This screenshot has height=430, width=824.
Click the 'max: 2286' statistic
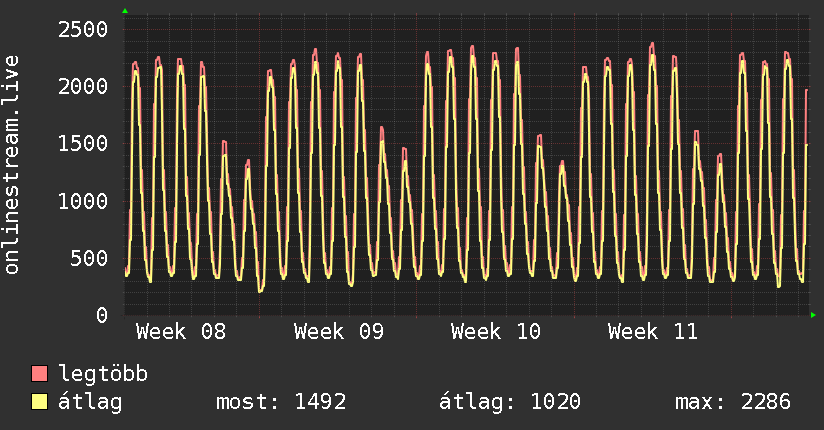(733, 403)
